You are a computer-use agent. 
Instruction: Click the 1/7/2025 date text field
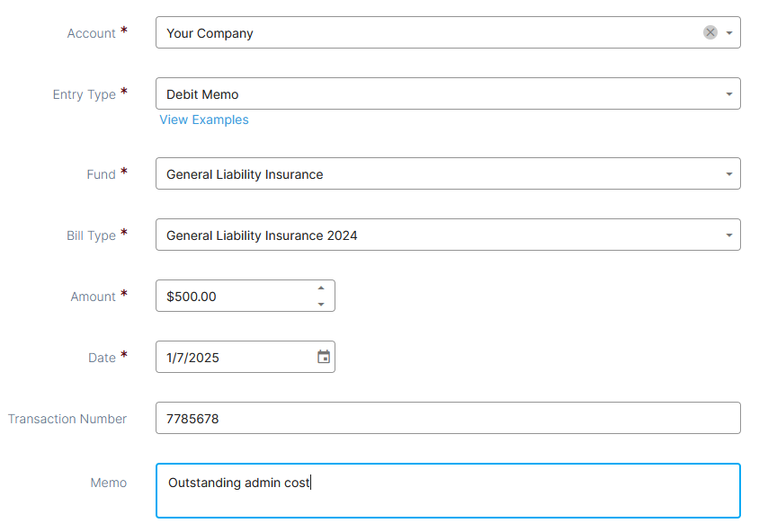click(236, 357)
